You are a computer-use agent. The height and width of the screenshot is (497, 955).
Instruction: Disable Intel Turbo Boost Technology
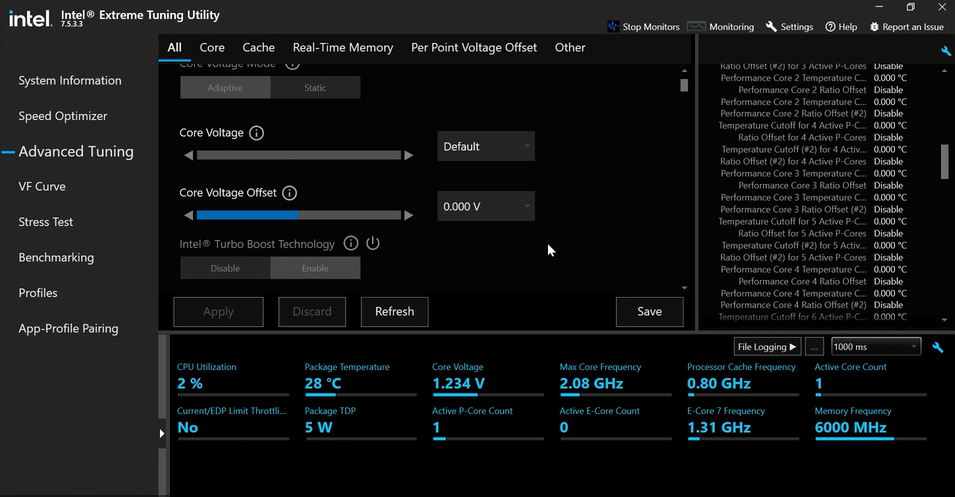[x=225, y=268]
